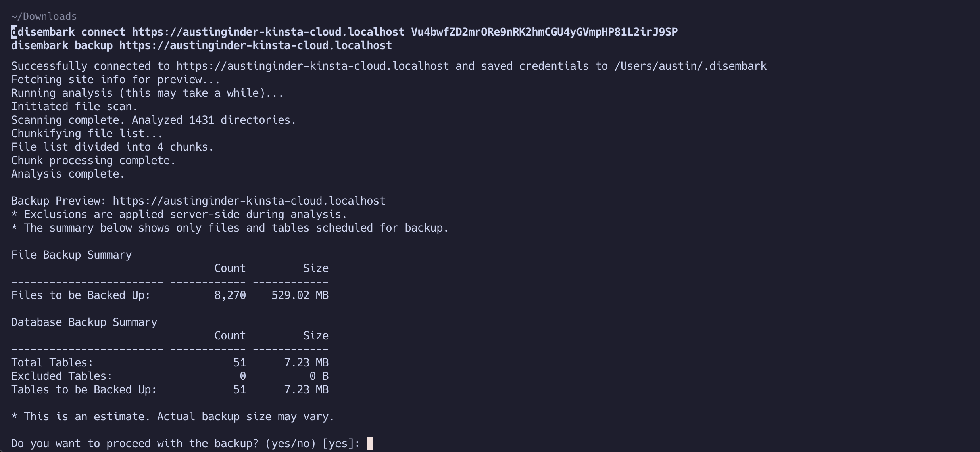The width and height of the screenshot is (980, 452).
Task: Click the 8,270 file count value
Action: click(230, 295)
